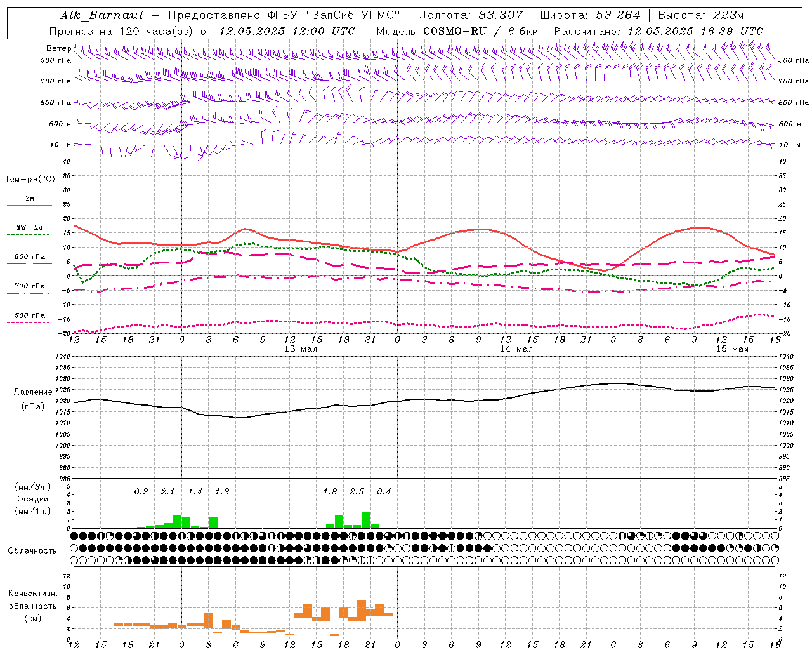
Task: Click the 'Высота: 223м' header field
Action: coord(700,15)
